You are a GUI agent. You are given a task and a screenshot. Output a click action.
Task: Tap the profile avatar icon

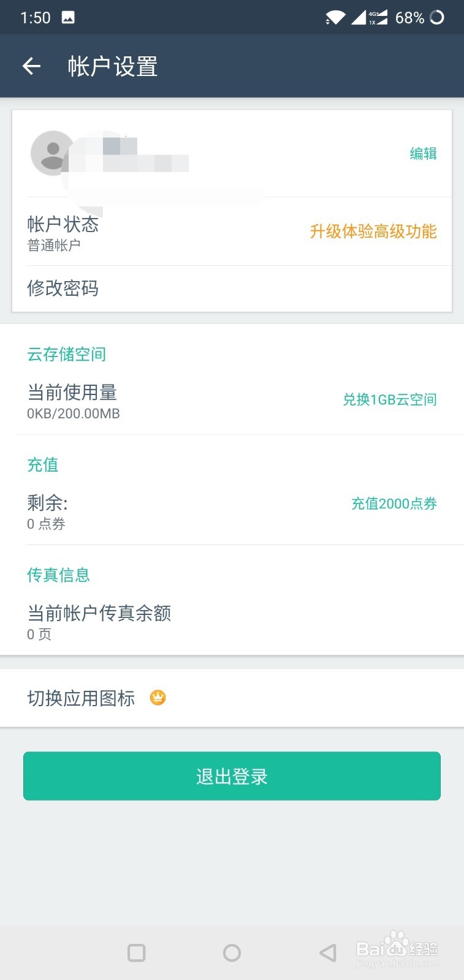point(52,153)
